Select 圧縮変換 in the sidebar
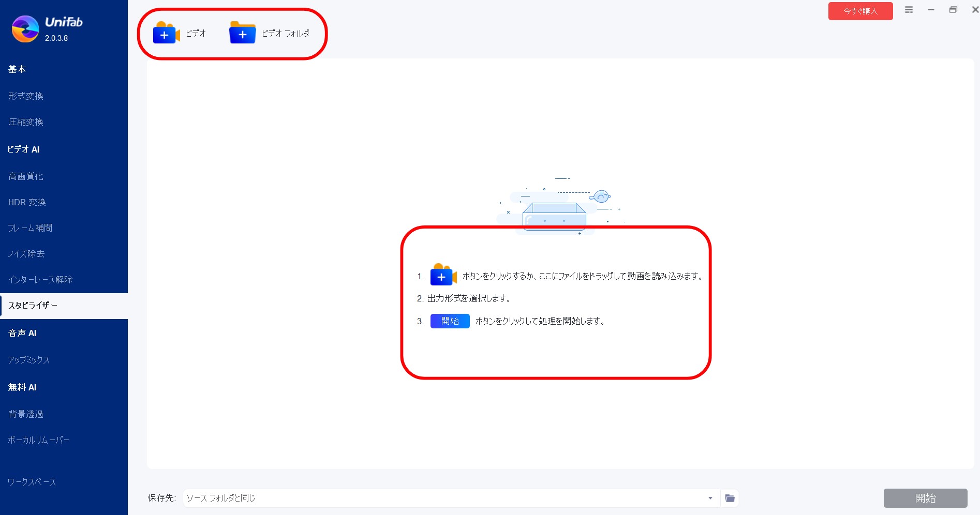Image resolution: width=980 pixels, height=515 pixels. point(26,122)
